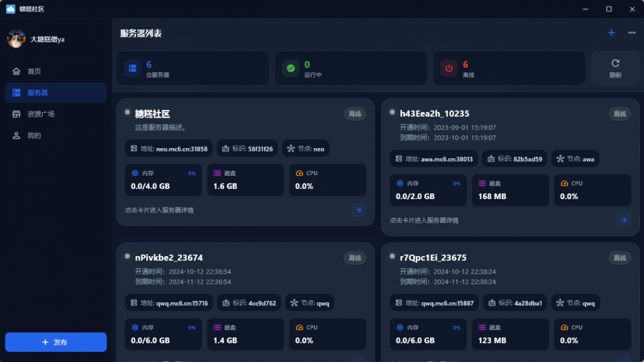Image resolution: width=644 pixels, height=362 pixels.
Task: Click the plus icon to add a server
Action: point(611,33)
